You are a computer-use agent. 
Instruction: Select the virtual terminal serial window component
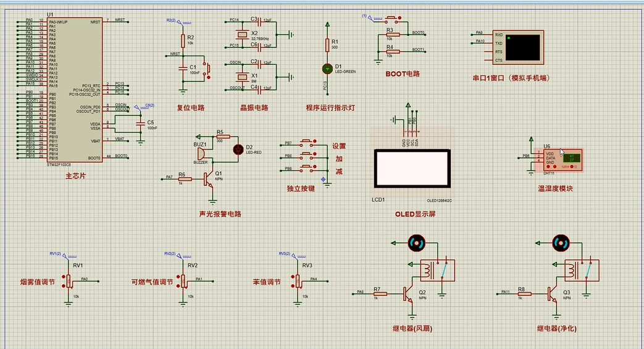[x=518, y=48]
